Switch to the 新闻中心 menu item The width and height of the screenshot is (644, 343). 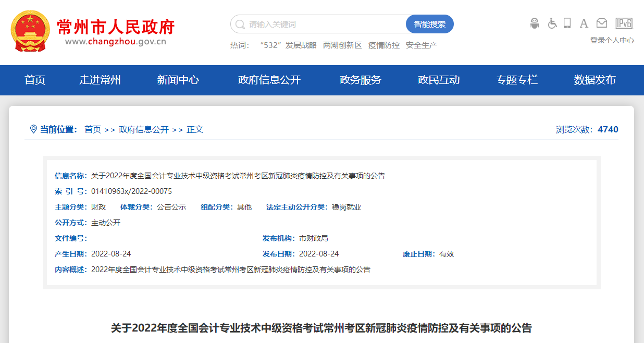pos(178,80)
